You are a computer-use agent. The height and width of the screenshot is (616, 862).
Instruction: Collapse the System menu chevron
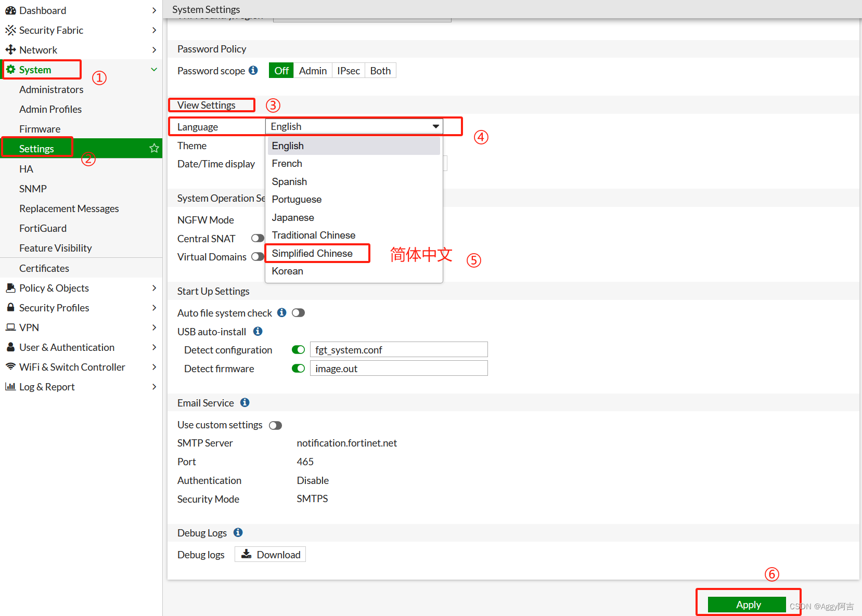pos(154,70)
